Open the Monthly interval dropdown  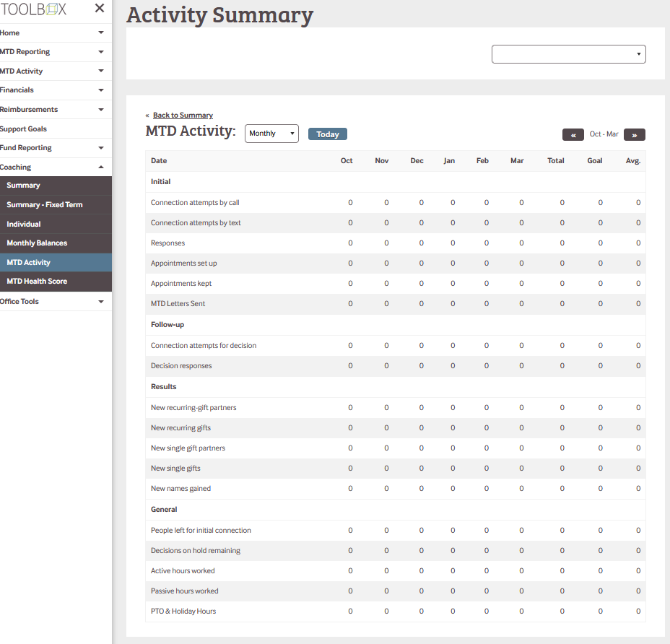pyautogui.click(x=271, y=134)
